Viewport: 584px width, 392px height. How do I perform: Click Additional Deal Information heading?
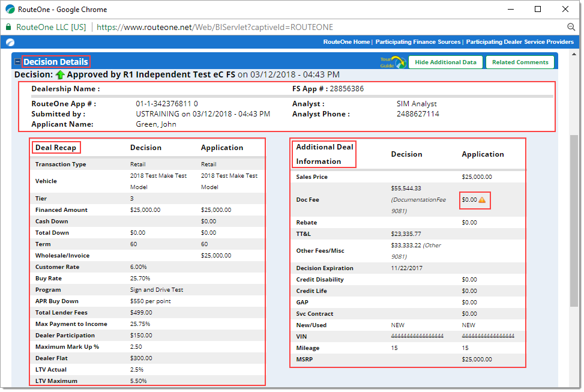324,154
